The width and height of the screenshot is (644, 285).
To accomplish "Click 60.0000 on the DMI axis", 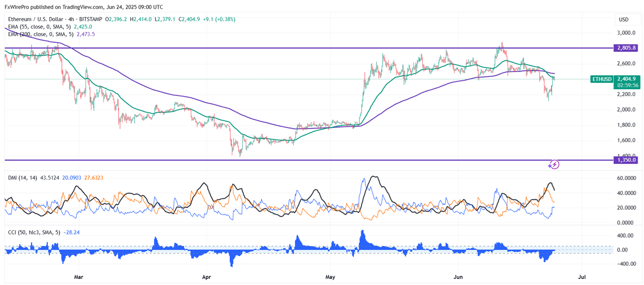I will [626, 178].
